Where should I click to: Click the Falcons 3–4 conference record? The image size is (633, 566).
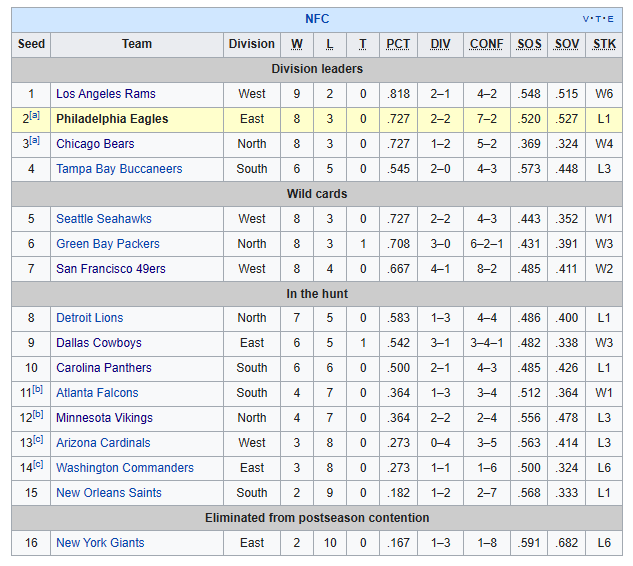click(x=486, y=393)
